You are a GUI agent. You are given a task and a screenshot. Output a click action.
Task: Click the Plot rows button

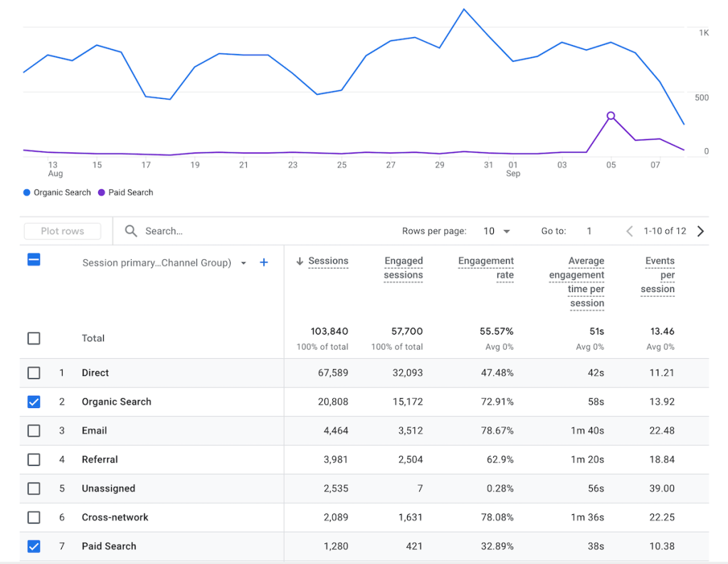click(62, 231)
